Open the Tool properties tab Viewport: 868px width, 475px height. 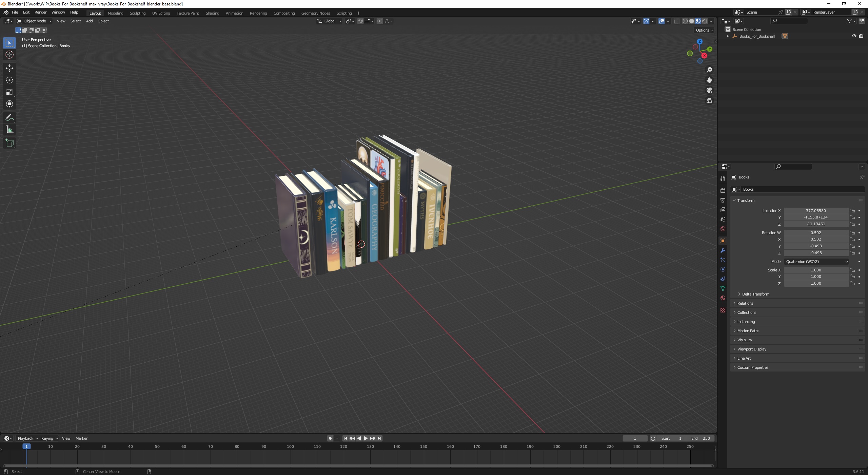click(x=723, y=178)
